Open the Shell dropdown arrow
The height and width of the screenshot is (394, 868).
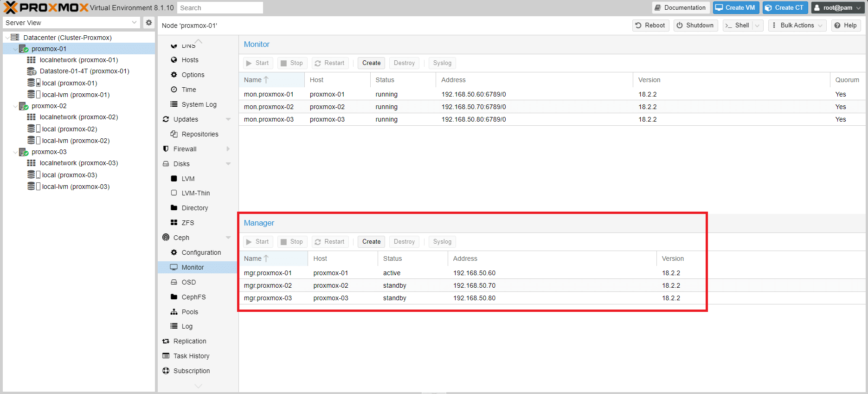click(757, 26)
